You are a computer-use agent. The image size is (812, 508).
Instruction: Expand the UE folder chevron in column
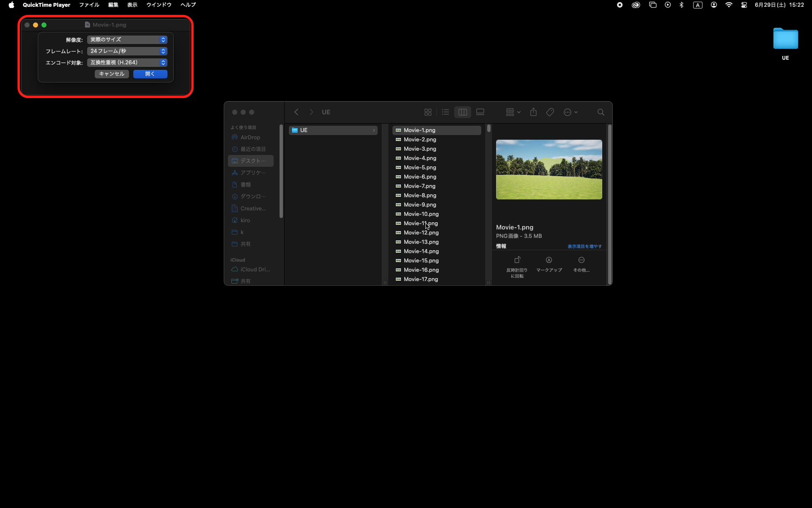374,130
